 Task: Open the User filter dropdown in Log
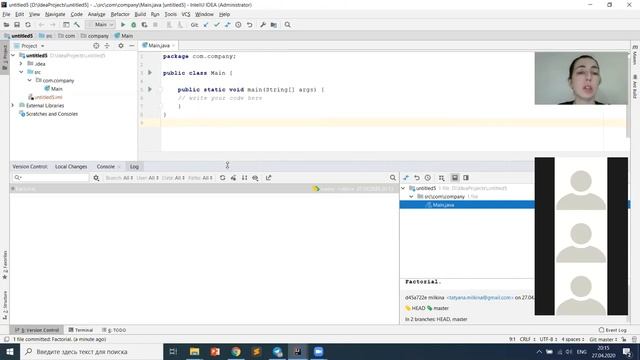(147, 178)
